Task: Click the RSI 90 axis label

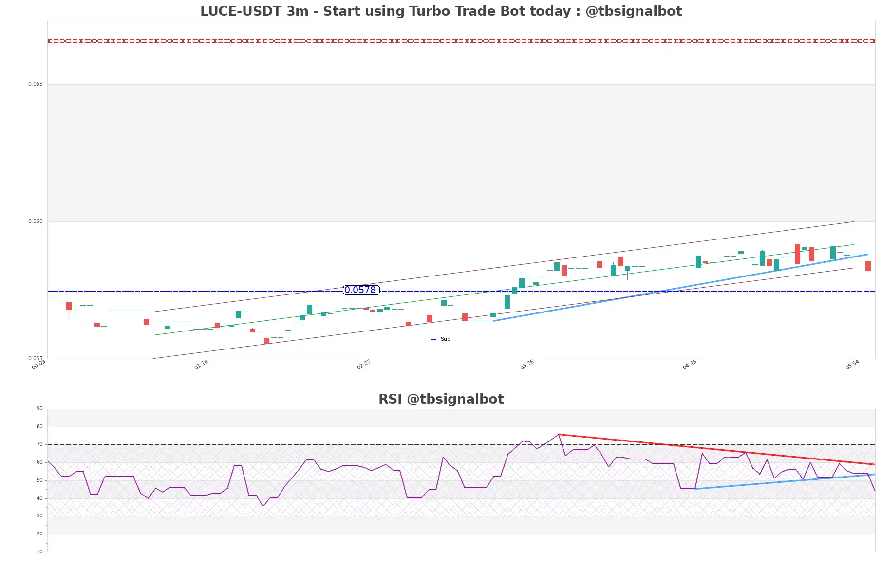Action: tap(39, 409)
